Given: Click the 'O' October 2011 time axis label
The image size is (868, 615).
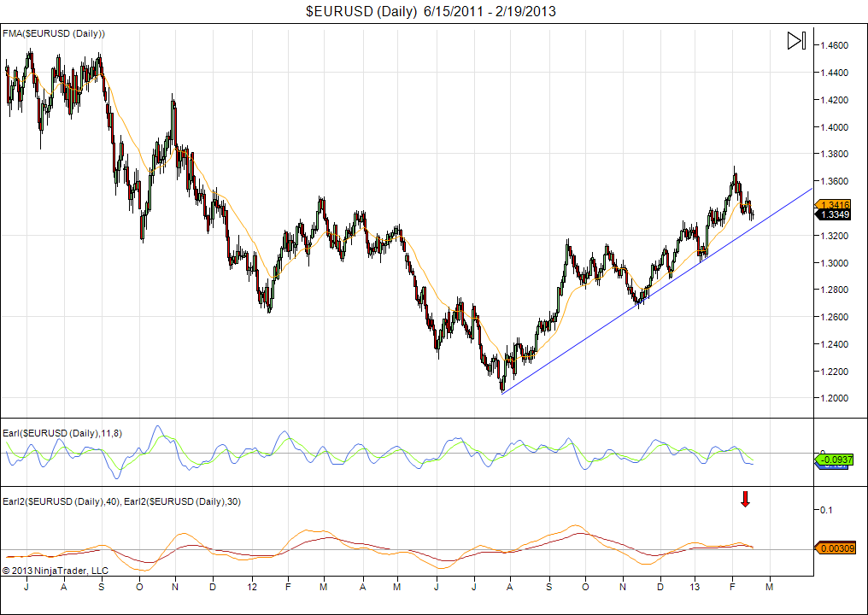Looking at the screenshot, I should [139, 588].
